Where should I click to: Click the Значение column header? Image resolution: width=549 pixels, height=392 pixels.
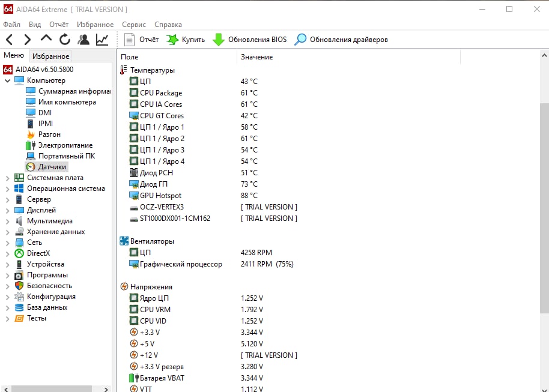349,56
